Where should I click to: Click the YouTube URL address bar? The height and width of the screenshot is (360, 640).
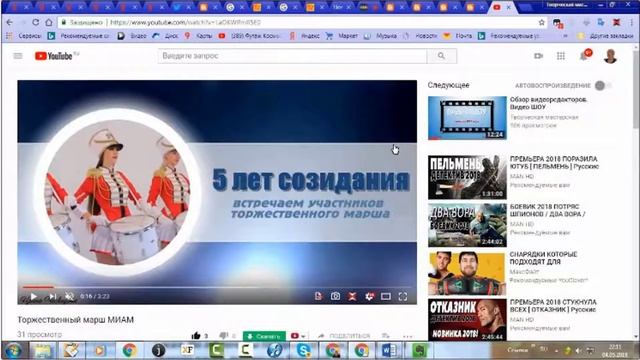click(x=302, y=22)
